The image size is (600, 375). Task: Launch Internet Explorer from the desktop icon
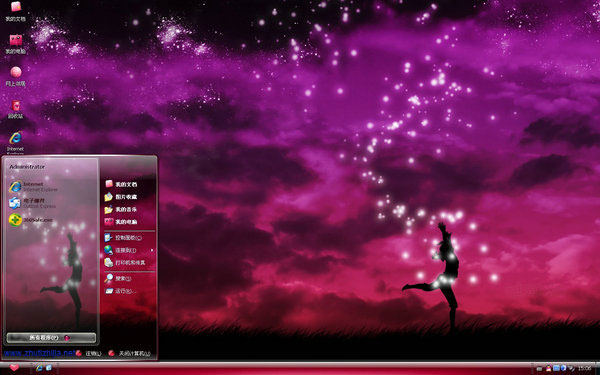click(x=16, y=142)
